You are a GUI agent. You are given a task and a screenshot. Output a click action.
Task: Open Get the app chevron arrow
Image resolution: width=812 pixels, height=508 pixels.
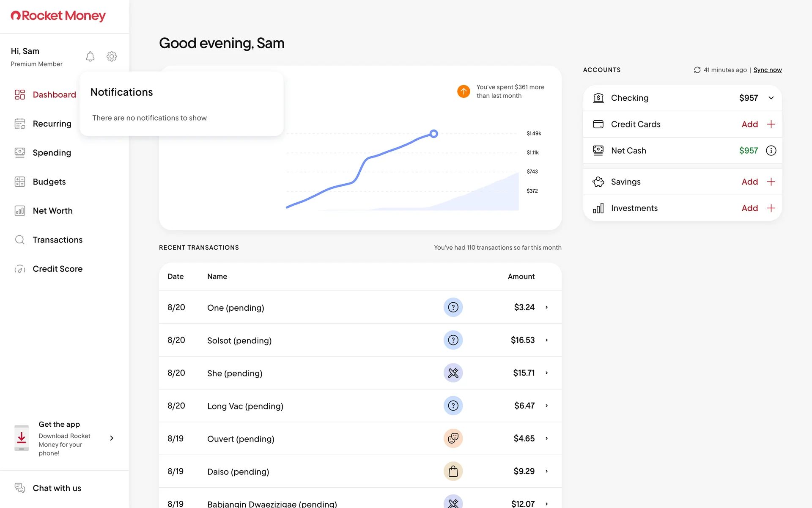coord(112,438)
